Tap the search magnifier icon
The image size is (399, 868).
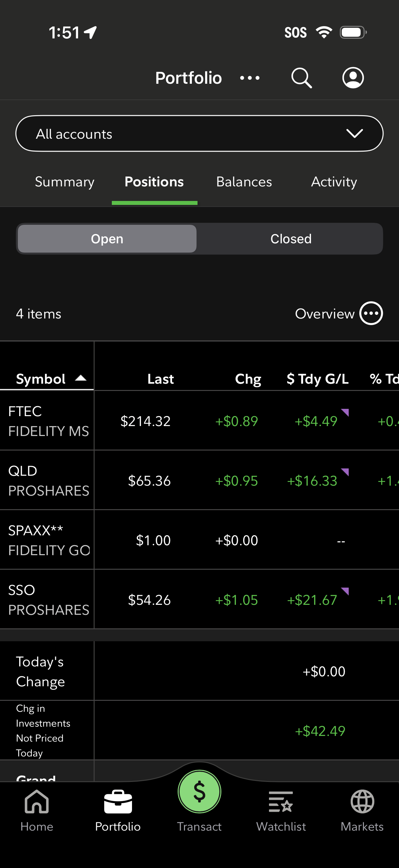click(x=301, y=78)
